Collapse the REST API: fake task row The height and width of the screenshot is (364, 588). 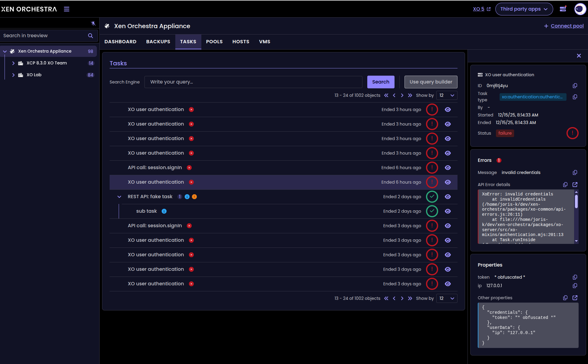pos(119,197)
